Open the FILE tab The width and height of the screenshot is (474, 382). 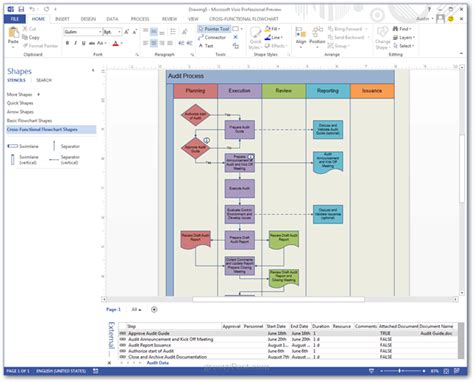pos(15,19)
